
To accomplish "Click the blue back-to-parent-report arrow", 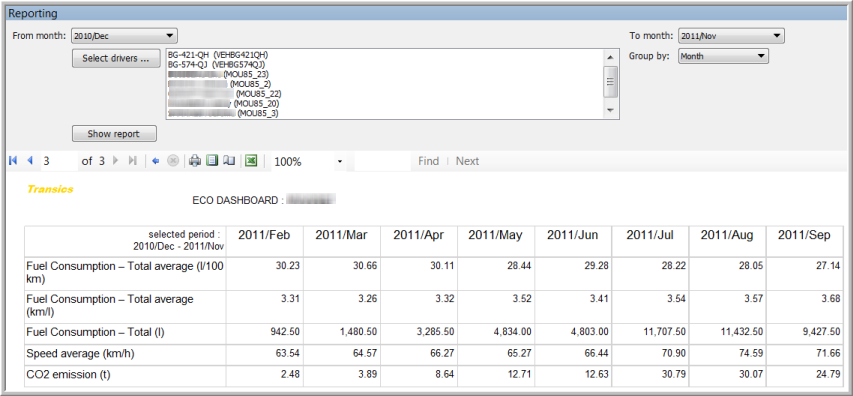I will [x=156, y=161].
